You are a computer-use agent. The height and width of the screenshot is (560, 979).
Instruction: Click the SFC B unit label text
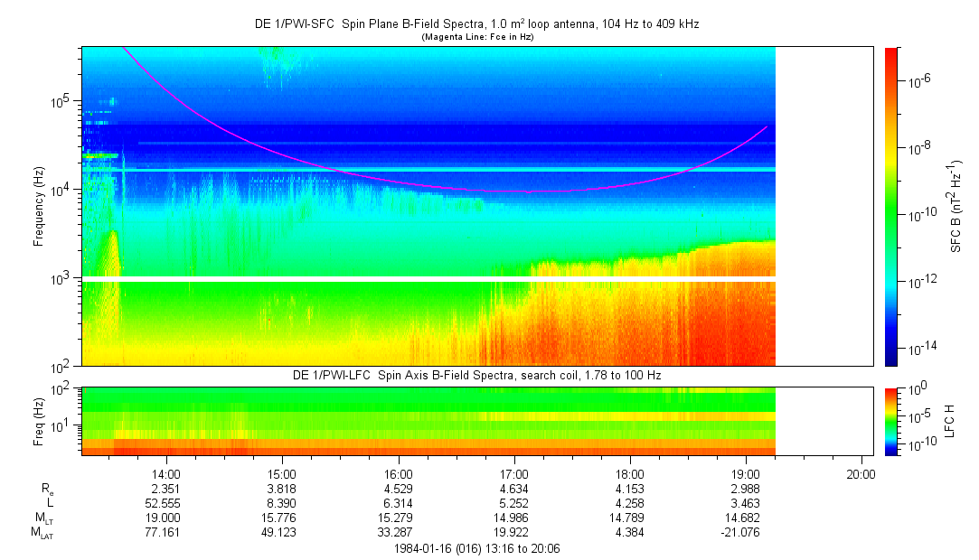956,206
